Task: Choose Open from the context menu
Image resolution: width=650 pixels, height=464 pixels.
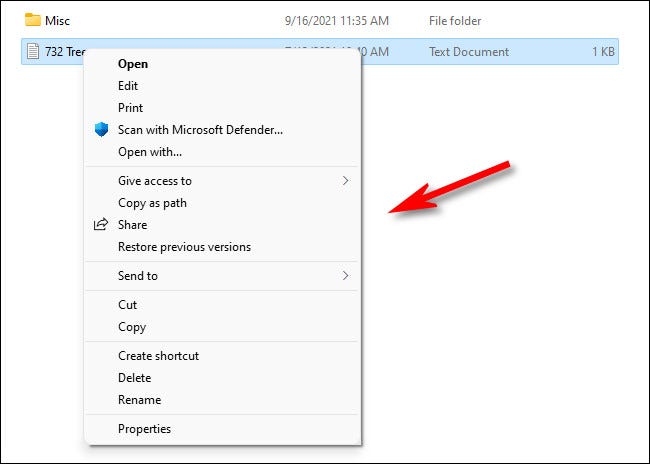Action: (x=133, y=64)
